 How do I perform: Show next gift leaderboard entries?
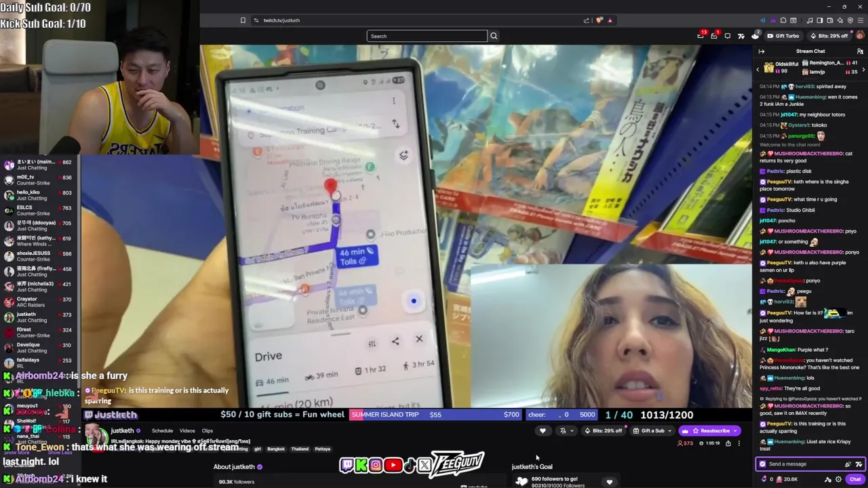(863, 69)
